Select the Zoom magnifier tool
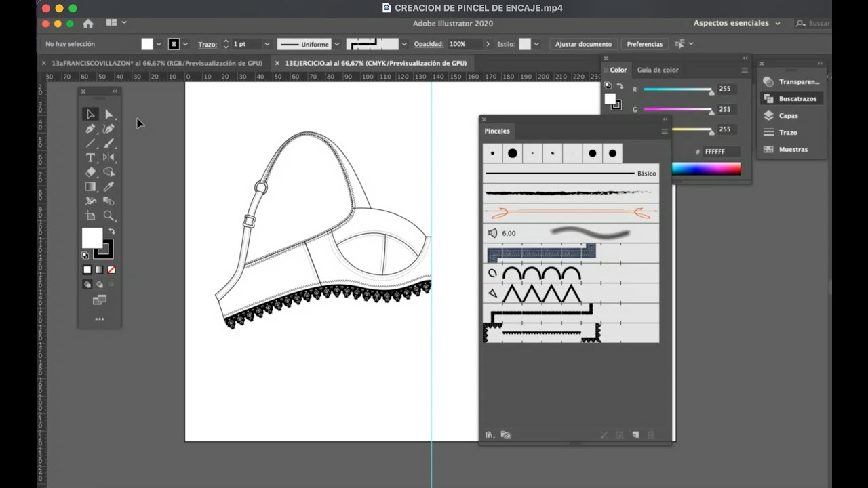Screen dimensions: 868x488 [108, 216]
